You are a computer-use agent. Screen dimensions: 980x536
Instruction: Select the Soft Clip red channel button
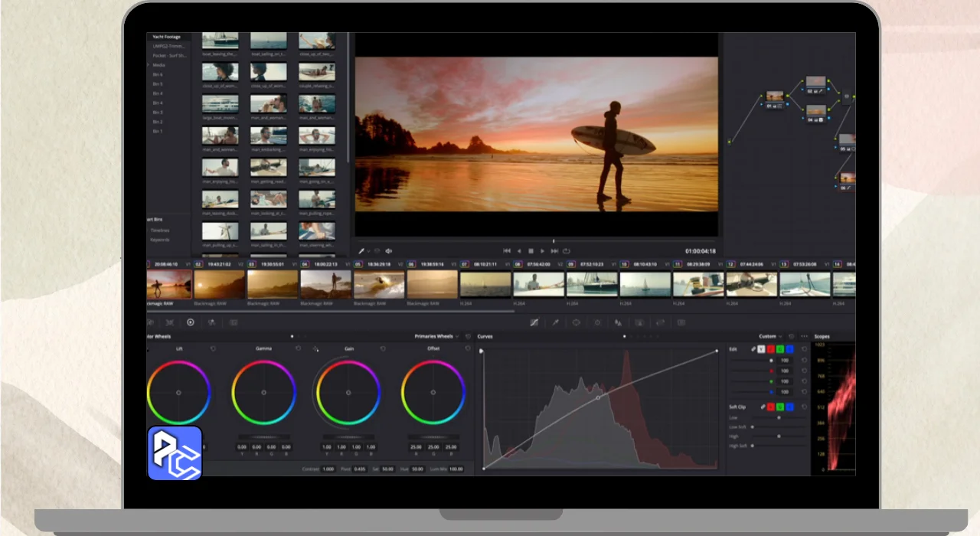click(771, 407)
